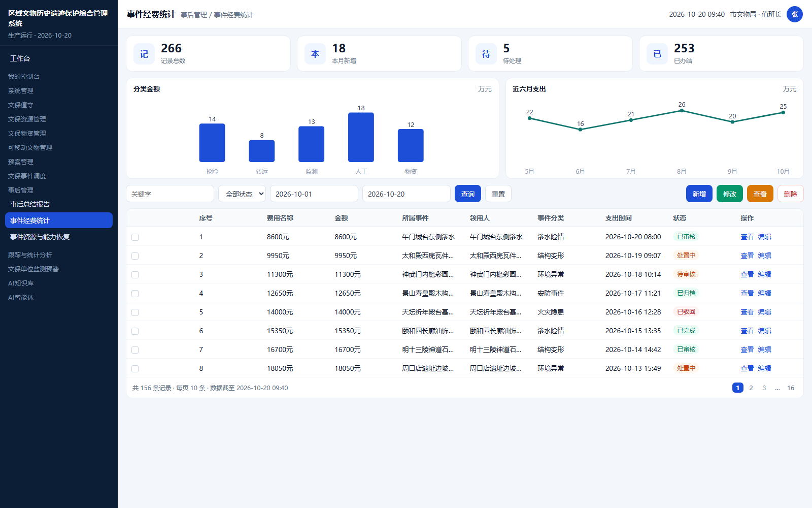Go to page 2 in pagination
Image resolution: width=812 pixels, height=508 pixels.
point(751,388)
